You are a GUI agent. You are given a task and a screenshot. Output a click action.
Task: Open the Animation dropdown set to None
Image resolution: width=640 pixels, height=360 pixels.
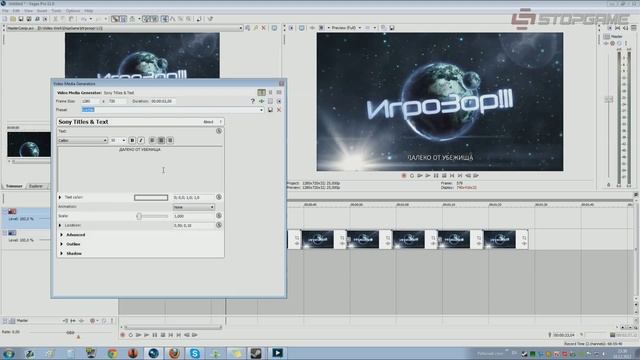coord(193,207)
